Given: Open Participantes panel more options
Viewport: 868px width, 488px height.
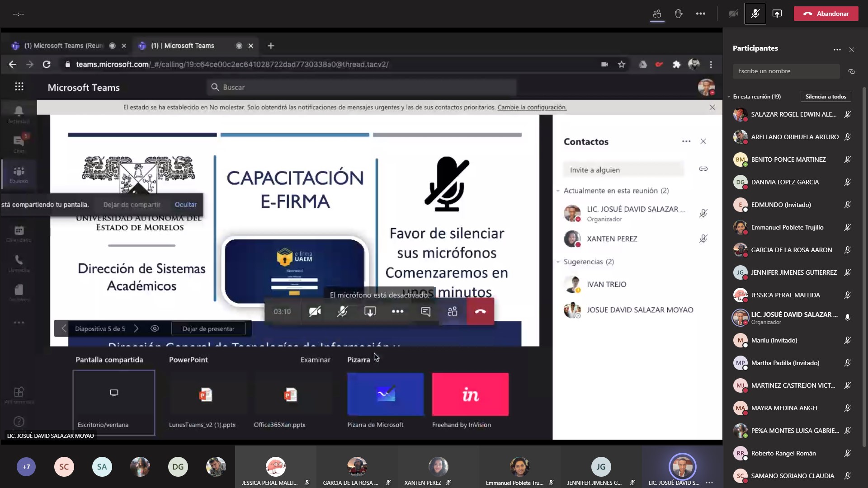Looking at the screenshot, I should click(837, 49).
